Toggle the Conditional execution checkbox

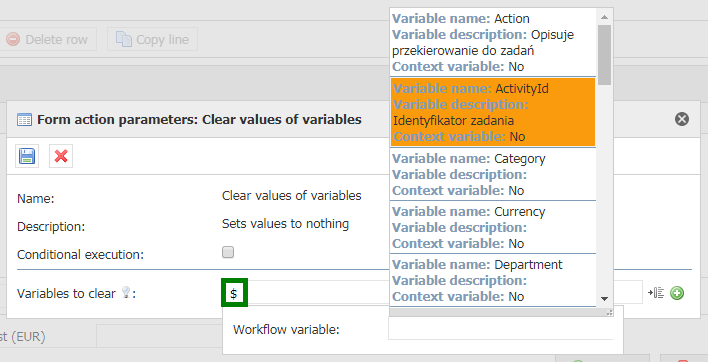point(228,252)
